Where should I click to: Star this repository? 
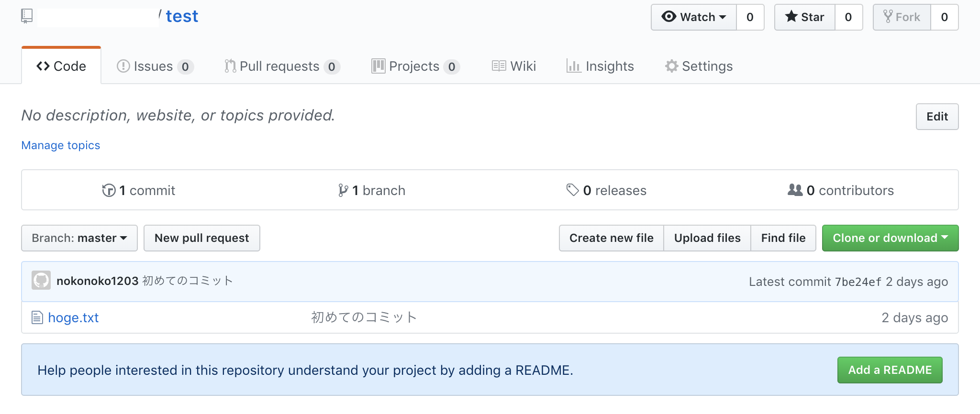(x=805, y=17)
